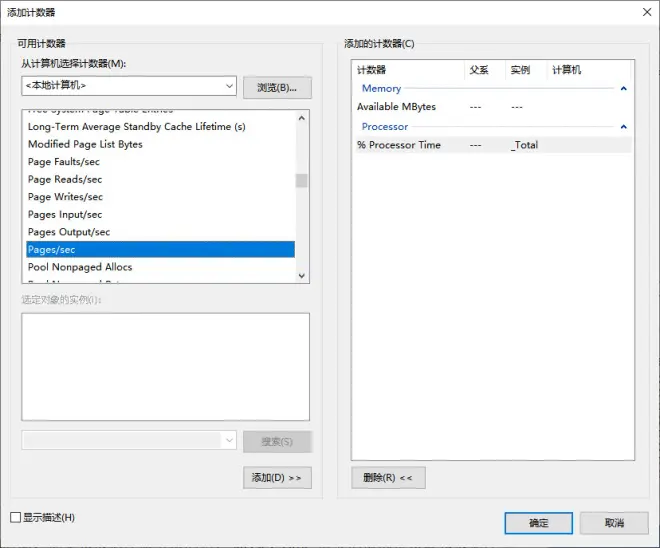Viewport: 660px width, 548px height.
Task: Click the _Total instance cell
Action: click(x=524, y=145)
